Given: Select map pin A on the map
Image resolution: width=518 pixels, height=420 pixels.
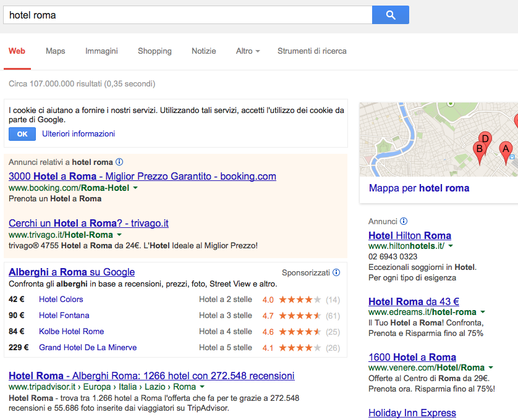Looking at the screenshot, I should tap(506, 151).
